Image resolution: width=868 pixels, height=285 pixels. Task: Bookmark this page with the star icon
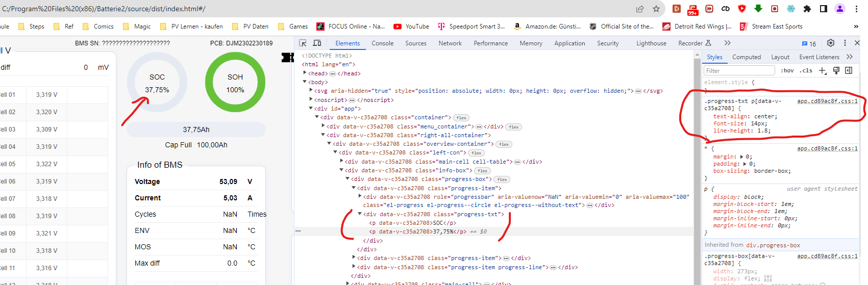(656, 9)
